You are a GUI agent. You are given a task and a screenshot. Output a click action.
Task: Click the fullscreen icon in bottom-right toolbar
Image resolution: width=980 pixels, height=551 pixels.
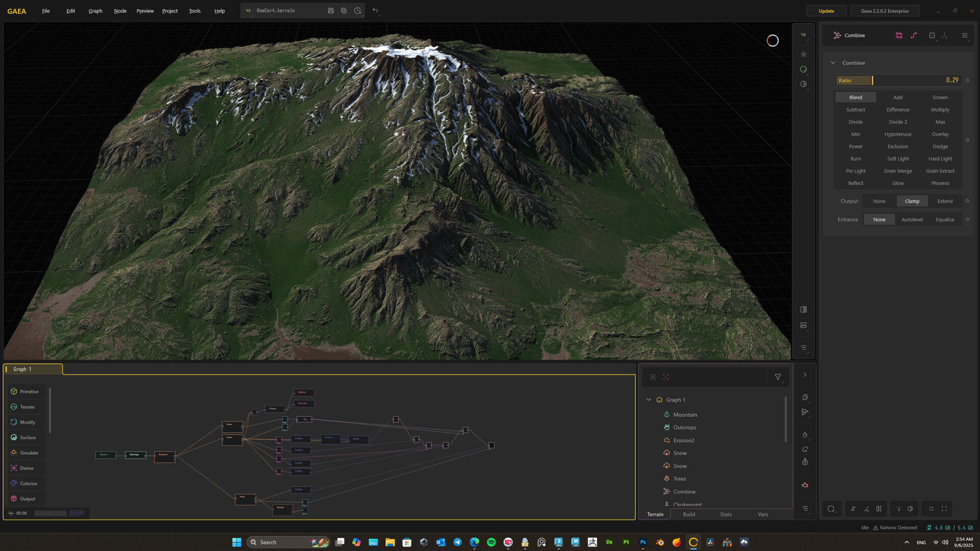click(944, 509)
